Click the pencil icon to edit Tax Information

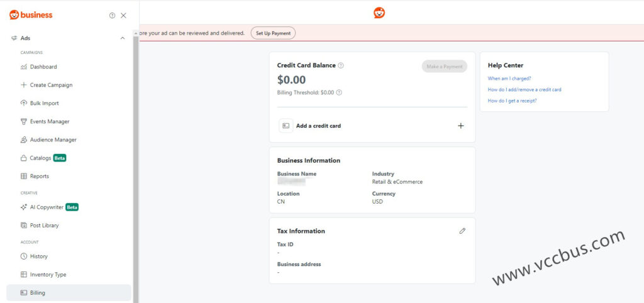point(462,231)
